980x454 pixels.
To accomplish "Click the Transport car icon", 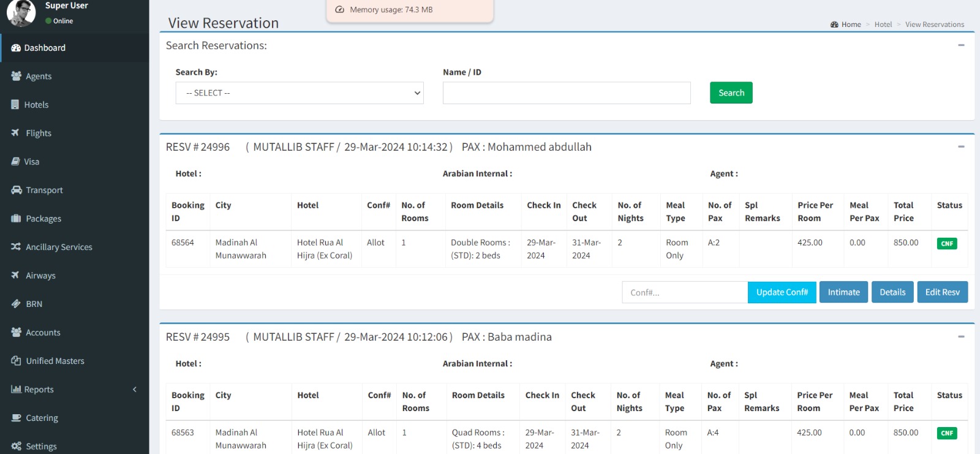I will 16,190.
